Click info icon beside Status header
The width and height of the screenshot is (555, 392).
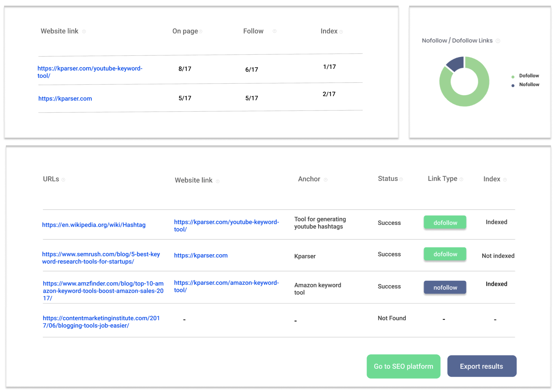(401, 179)
